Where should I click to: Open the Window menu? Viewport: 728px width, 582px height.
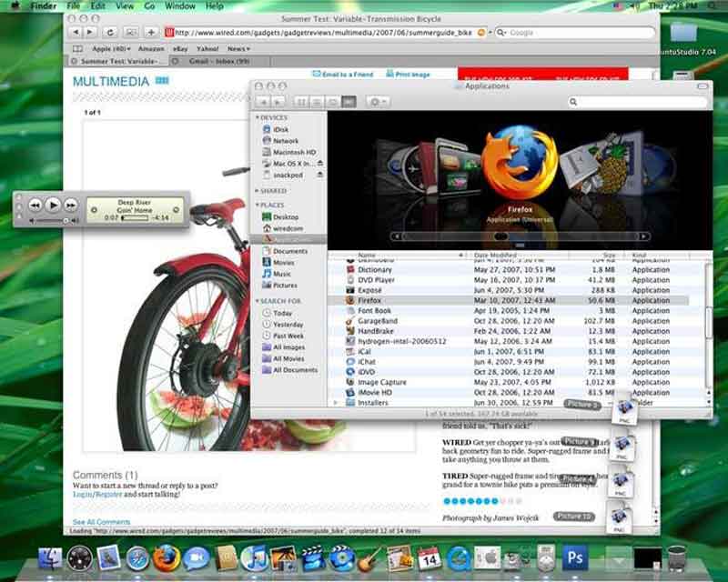click(x=180, y=6)
